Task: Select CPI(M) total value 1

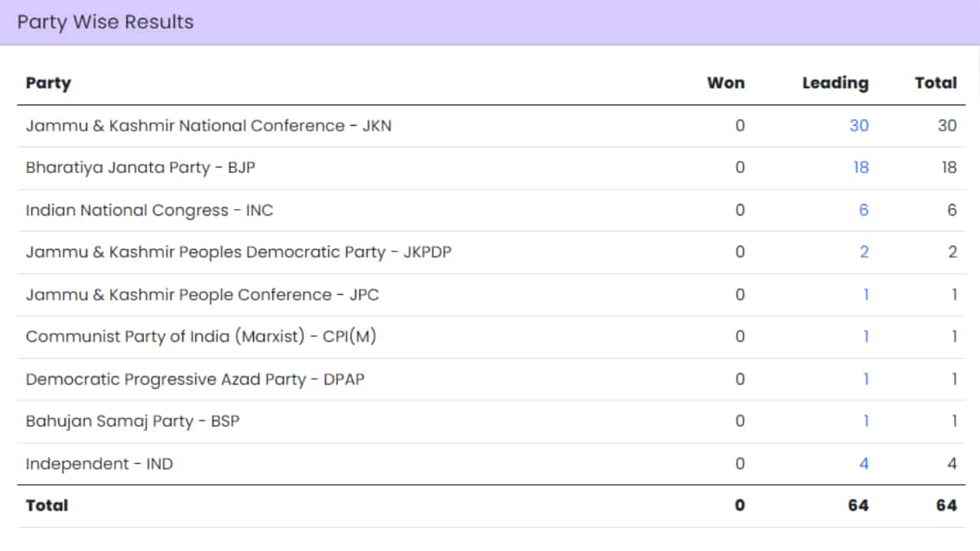Action: click(x=954, y=337)
